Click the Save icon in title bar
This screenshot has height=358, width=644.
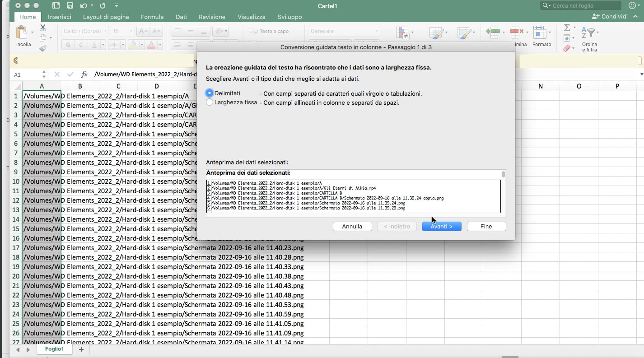[x=70, y=6]
